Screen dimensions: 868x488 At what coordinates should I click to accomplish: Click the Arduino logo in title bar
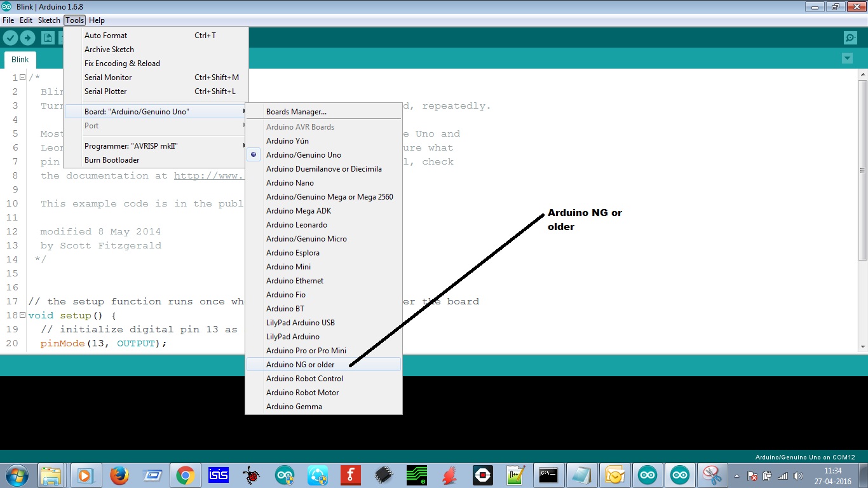pos(7,6)
